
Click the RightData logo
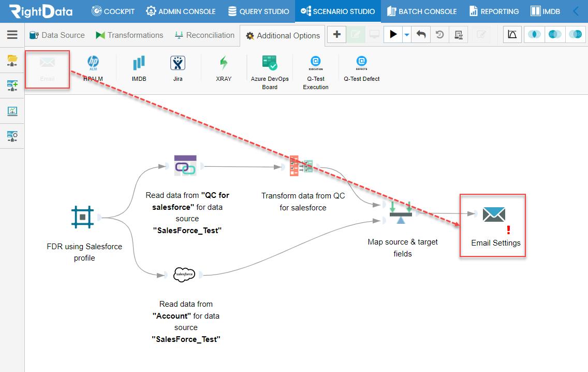[41, 11]
